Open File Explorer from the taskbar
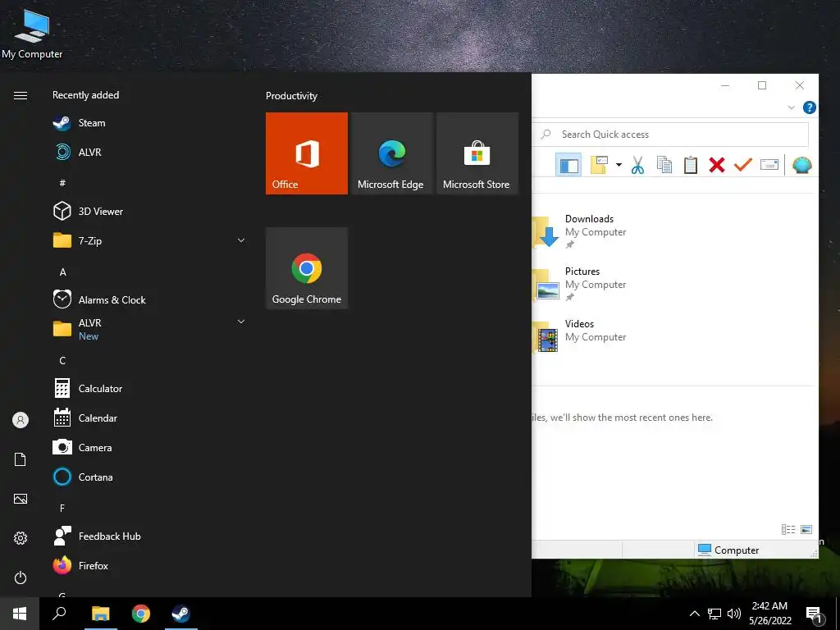This screenshot has width=840, height=630. [x=100, y=614]
